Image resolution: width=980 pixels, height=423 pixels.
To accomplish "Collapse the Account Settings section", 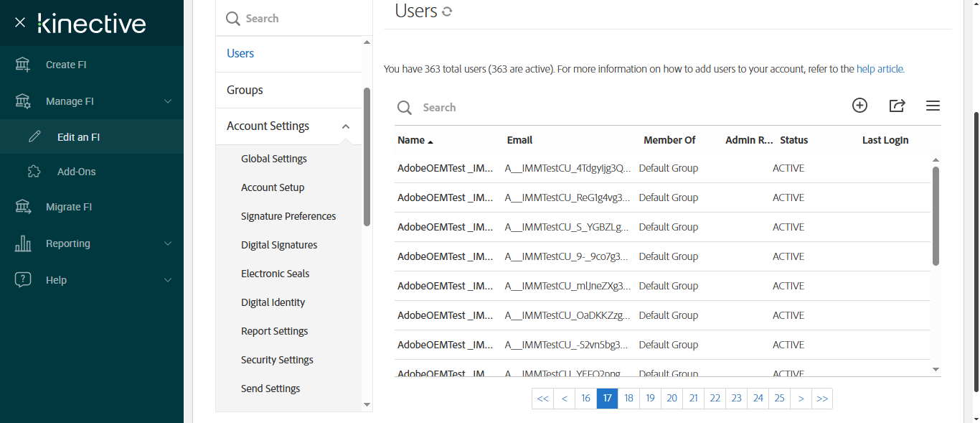I will pos(346,126).
